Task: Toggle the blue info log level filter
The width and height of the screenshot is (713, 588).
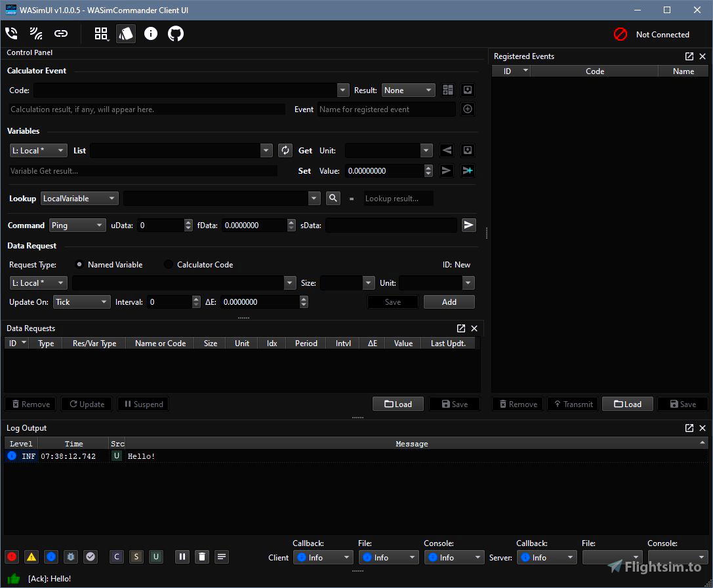Action: coord(51,557)
